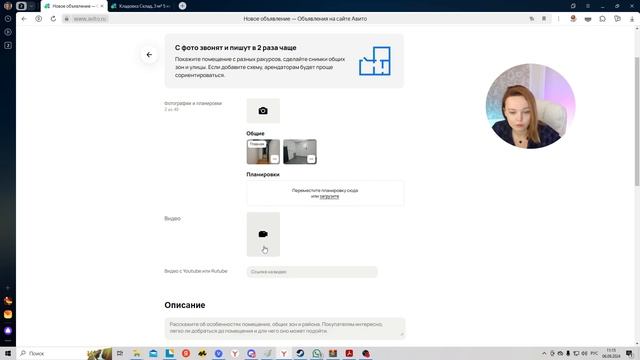The image size is (640, 360).
Task: Click the www.avito.ru address field
Action: pos(89,19)
